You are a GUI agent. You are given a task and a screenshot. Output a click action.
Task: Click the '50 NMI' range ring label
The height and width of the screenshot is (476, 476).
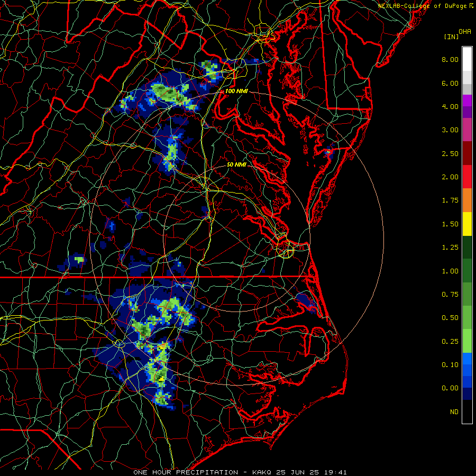(x=236, y=164)
